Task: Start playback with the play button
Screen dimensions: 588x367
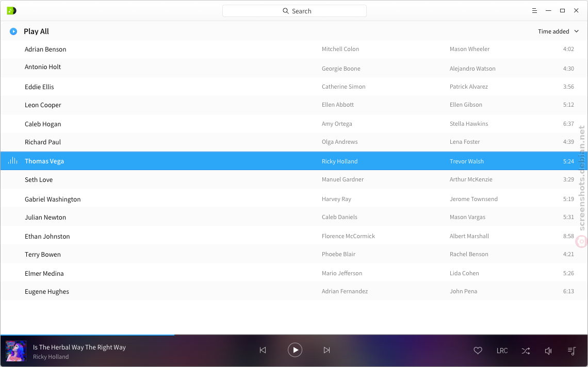Action: (x=295, y=350)
